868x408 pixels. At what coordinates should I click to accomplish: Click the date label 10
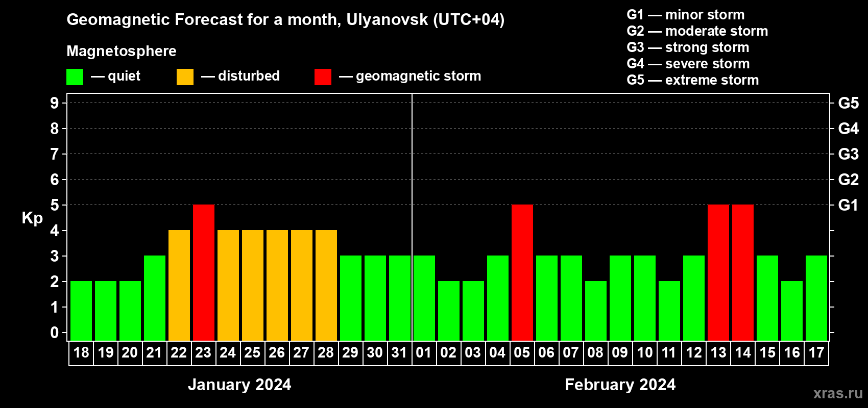pyautogui.click(x=644, y=352)
